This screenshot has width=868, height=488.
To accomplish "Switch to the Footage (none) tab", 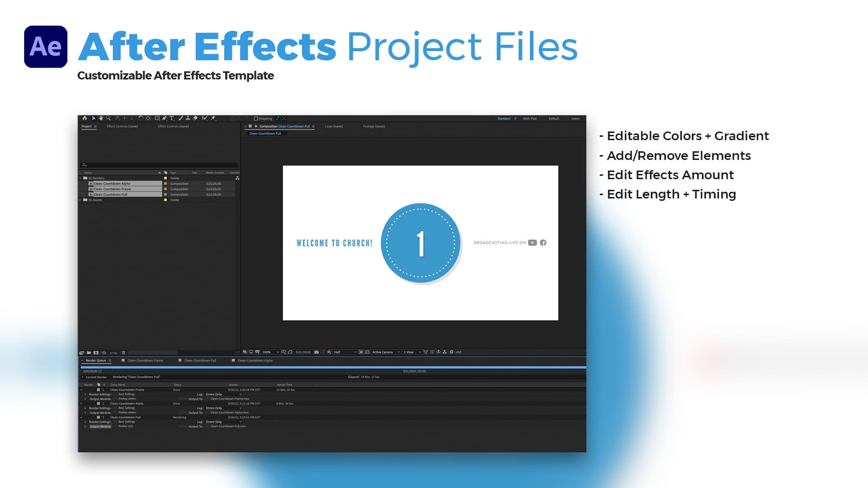I will 374,126.
